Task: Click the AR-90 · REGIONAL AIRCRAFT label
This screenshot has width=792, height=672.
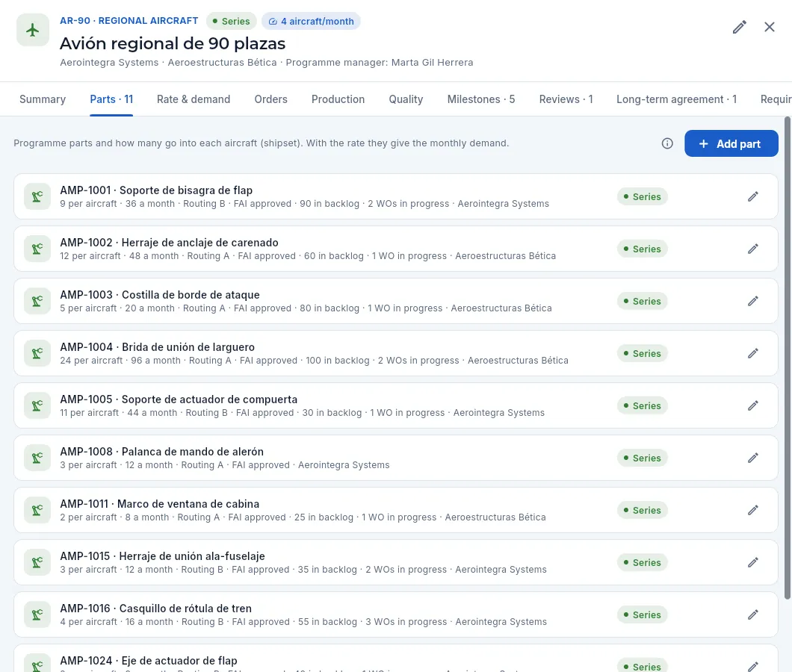Action: coord(129,21)
